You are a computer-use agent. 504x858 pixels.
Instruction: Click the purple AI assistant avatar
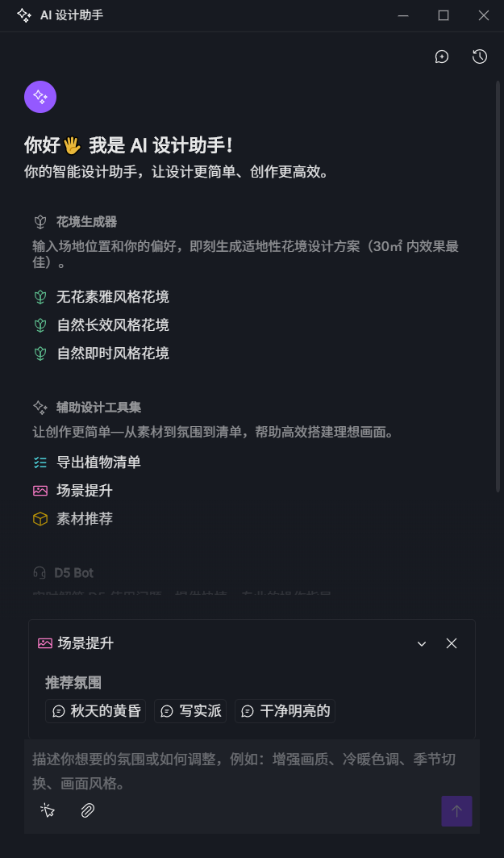pos(40,97)
